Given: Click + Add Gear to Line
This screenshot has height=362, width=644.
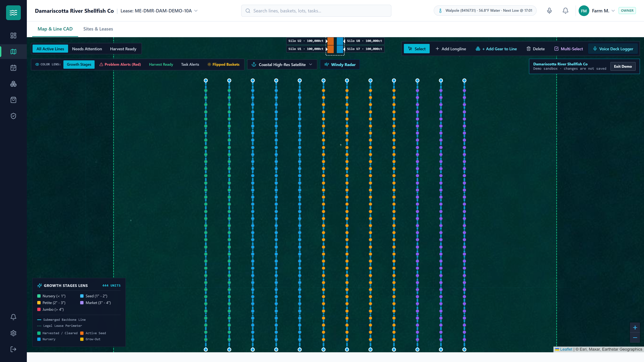Looking at the screenshot, I should pyautogui.click(x=496, y=49).
